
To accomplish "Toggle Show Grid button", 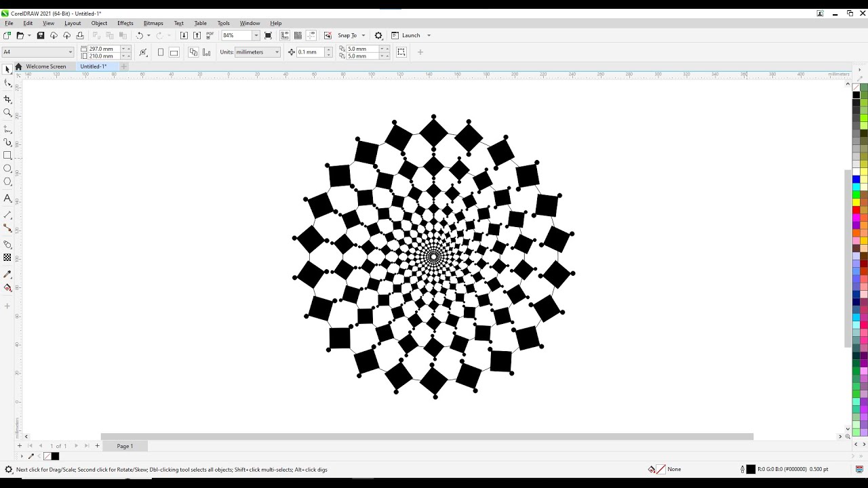I will [x=298, y=35].
